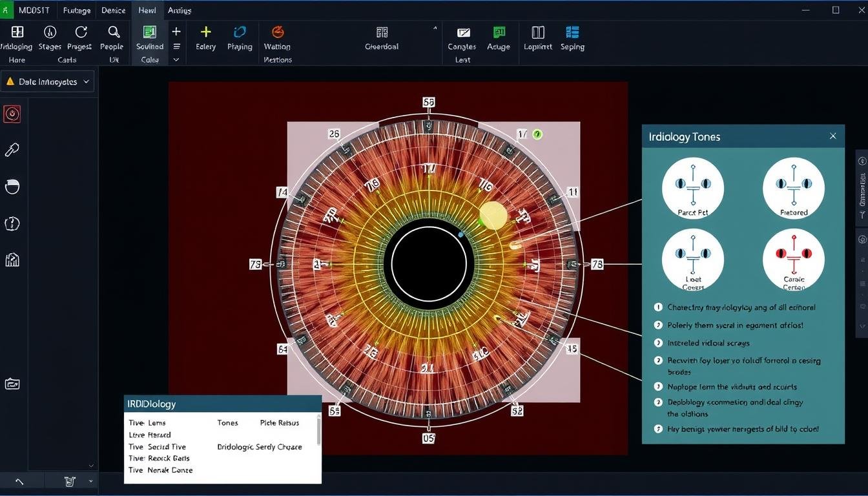Image resolution: width=868 pixels, height=496 pixels.
Task: Collapse the ribbon with the up caret
Action: click(x=435, y=28)
